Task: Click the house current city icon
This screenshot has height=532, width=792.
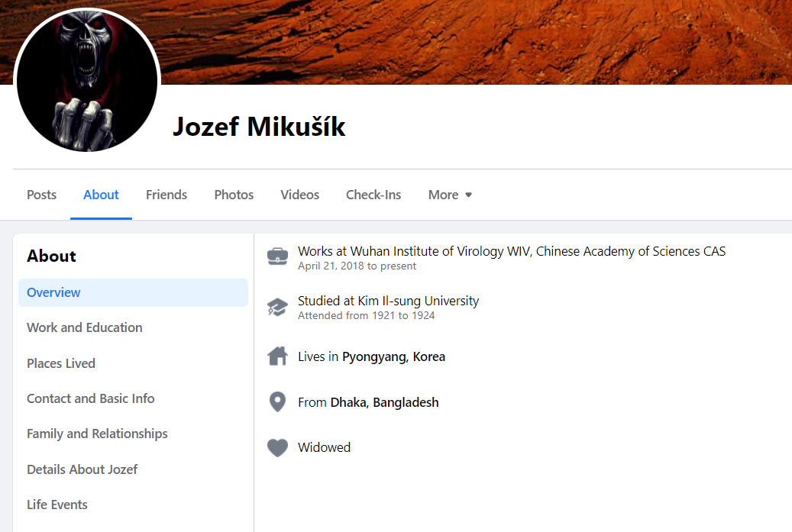Action: 277,356
